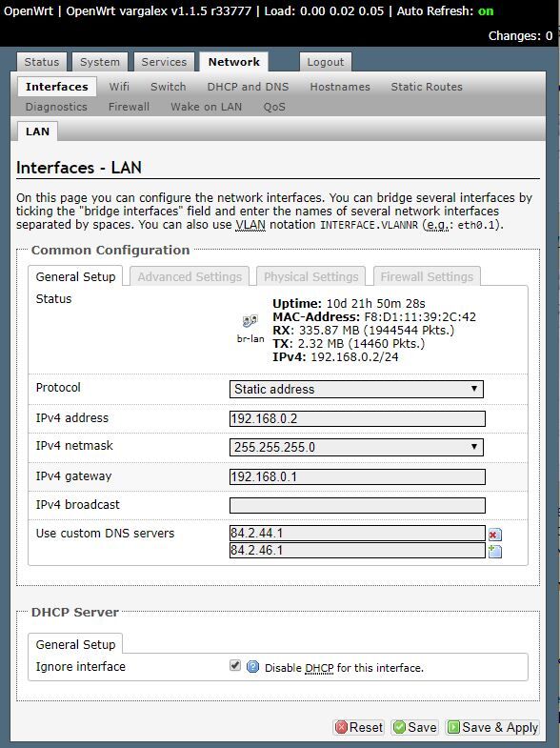Click the OpenWrt vargalex v1.1.5 r33777 header text
Image resolution: width=560 pixels, height=748 pixels.
pos(159,11)
